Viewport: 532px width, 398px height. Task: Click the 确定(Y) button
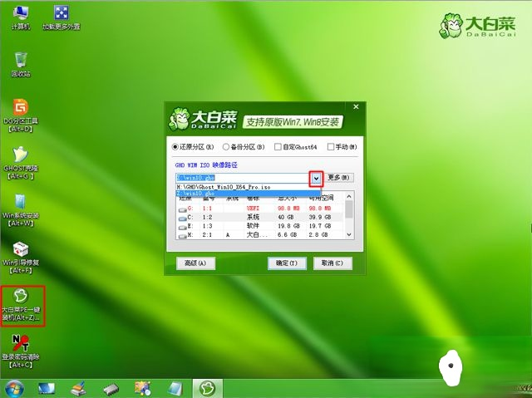point(287,263)
